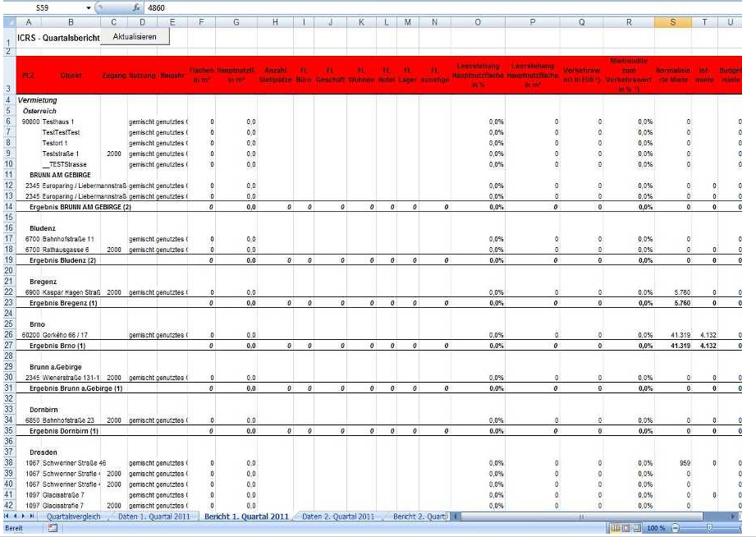Select column G header
The image size is (756, 537).
pyautogui.click(x=236, y=22)
